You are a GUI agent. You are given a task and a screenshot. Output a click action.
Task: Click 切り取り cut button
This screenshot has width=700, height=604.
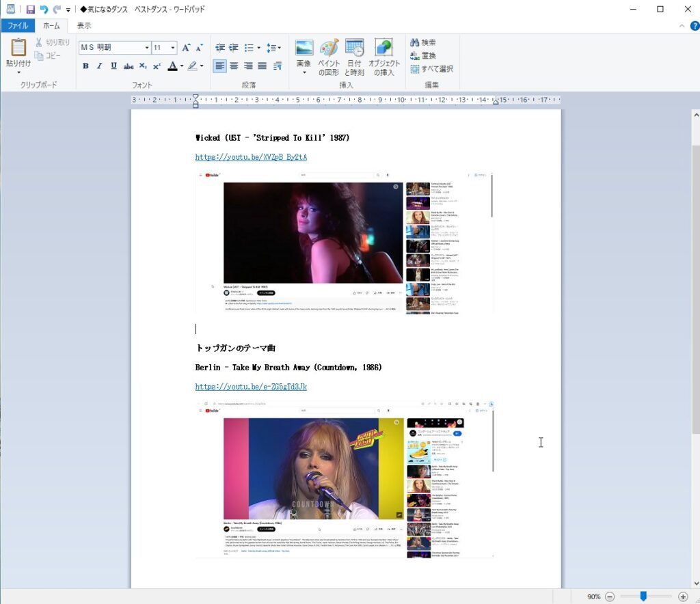[53, 42]
